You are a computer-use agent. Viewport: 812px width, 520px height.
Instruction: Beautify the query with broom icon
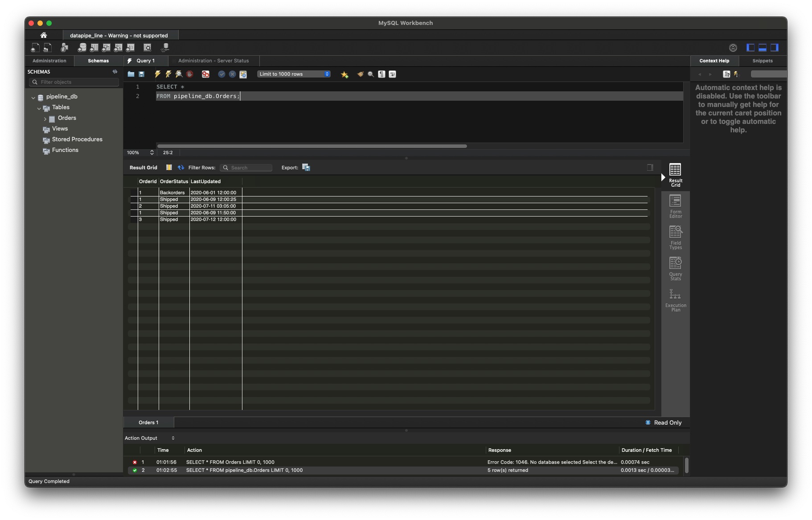360,74
